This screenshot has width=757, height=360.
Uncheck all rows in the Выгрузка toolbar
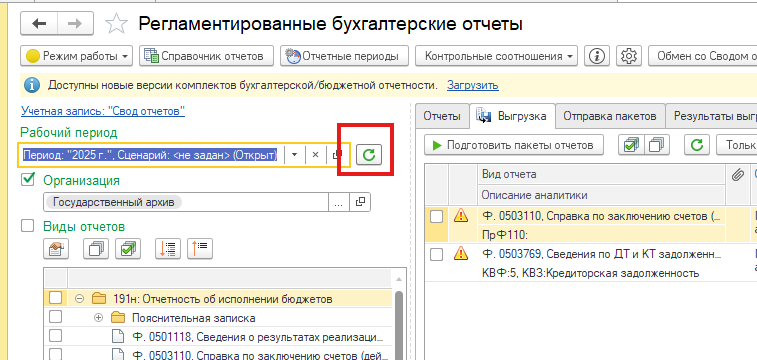[657, 145]
